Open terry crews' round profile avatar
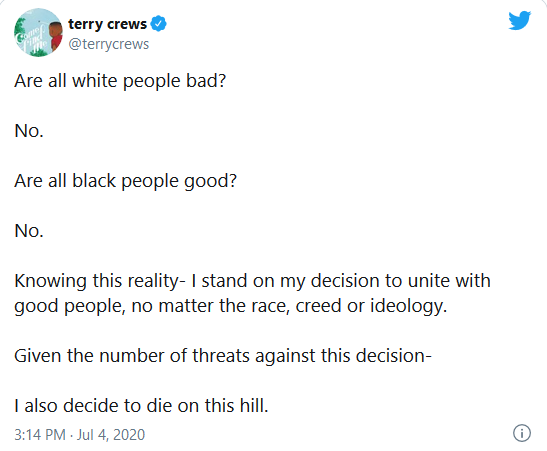Viewport: 547px width, 451px height. tap(38, 32)
